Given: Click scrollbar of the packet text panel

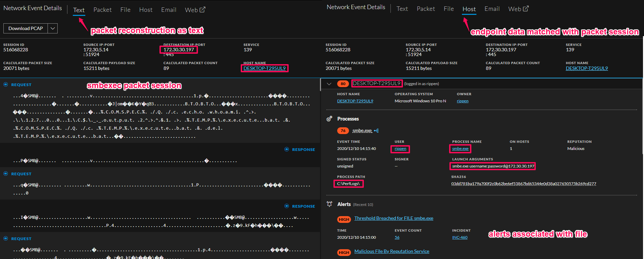Looking at the screenshot, I should click(x=320, y=85).
